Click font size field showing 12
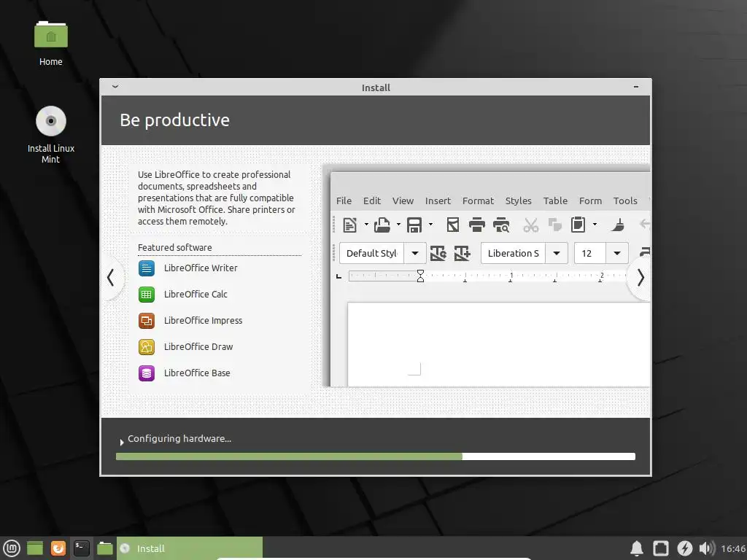The image size is (747, 560). tap(590, 253)
